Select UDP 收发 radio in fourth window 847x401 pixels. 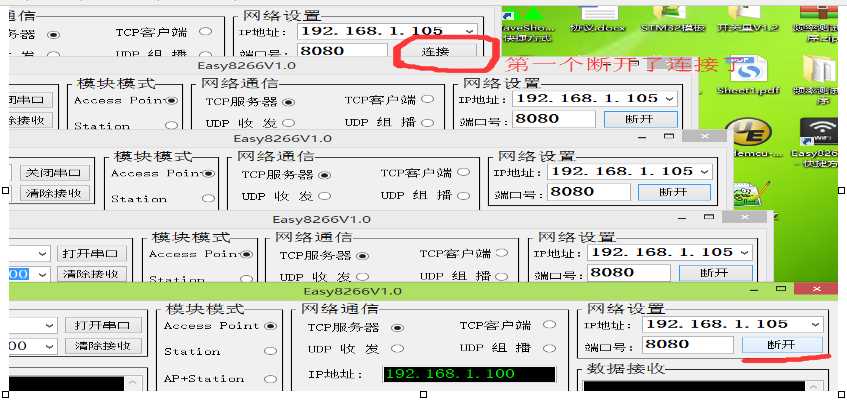point(362,277)
